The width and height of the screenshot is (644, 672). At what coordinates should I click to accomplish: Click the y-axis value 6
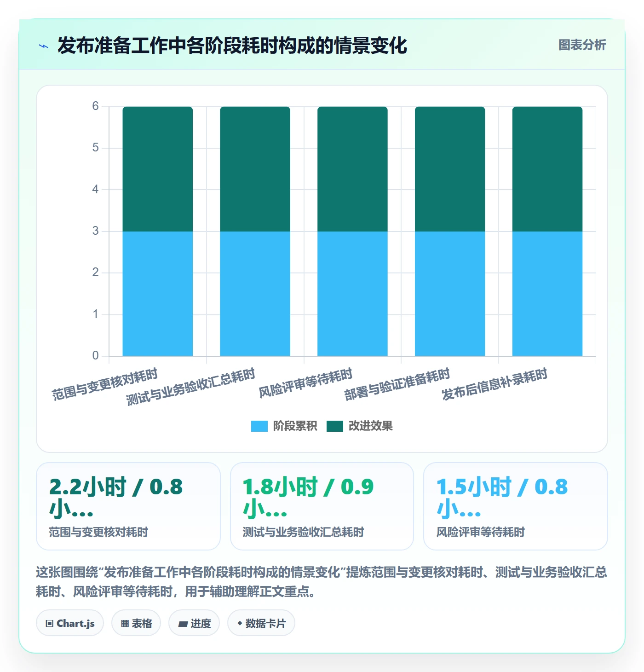95,106
